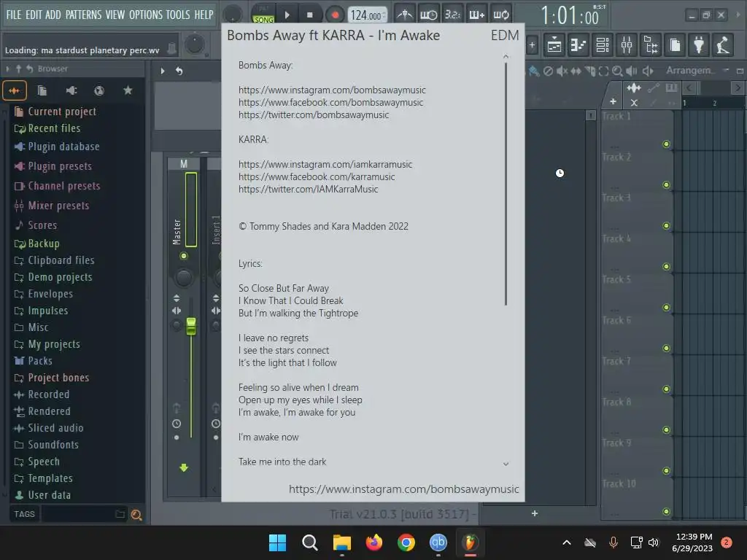Open the plugin picker plug icon

[x=699, y=45]
